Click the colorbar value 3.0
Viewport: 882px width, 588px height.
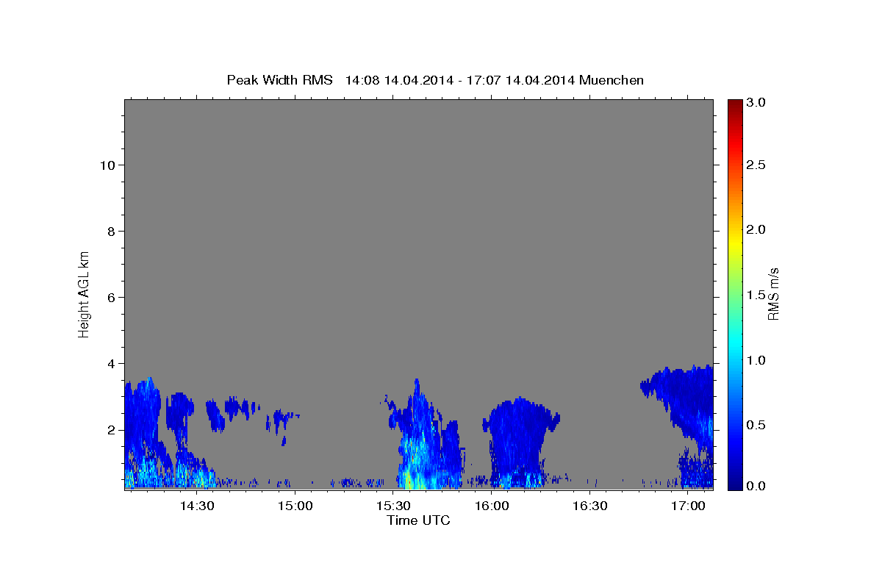click(756, 102)
